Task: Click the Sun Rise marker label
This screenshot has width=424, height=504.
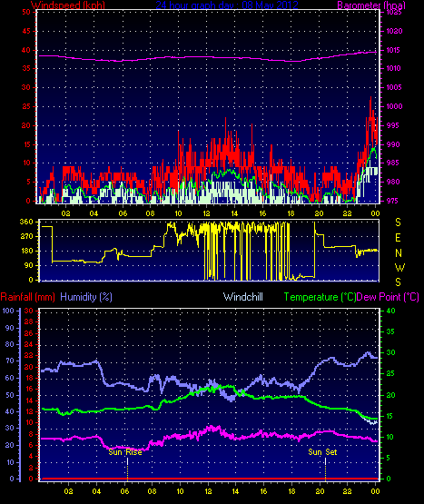Action: 125,452
